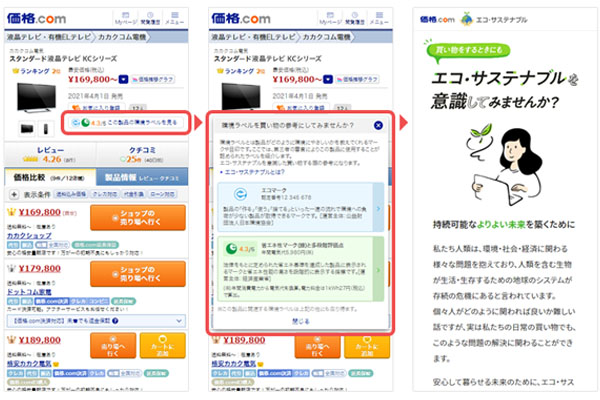Close the environment label popup
The height and width of the screenshot is (400, 600).
(378, 125)
